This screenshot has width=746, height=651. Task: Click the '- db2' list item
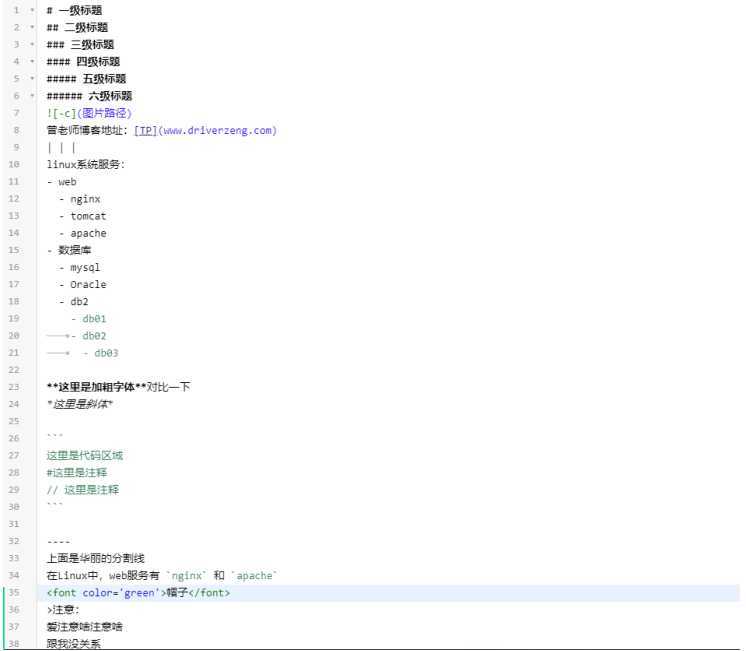point(73,302)
